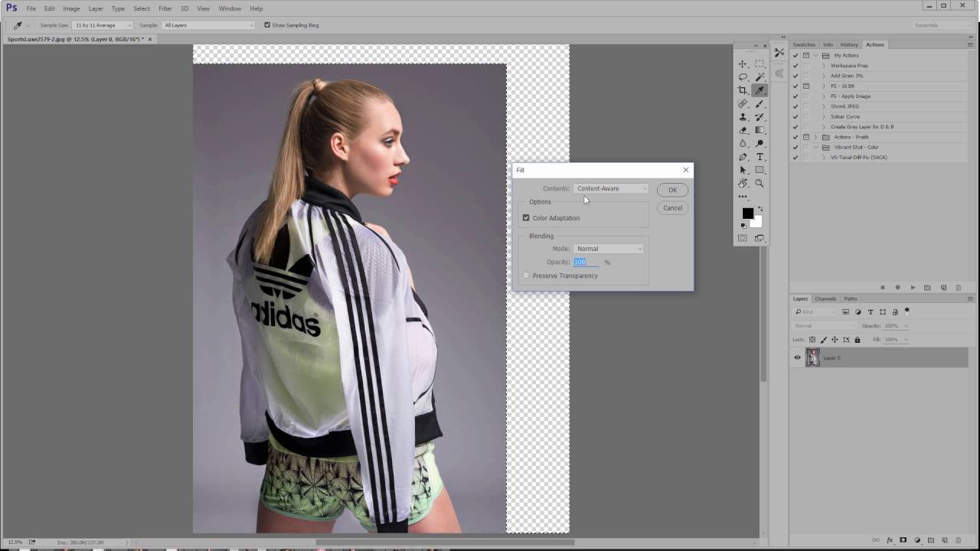Viewport: 980px width, 551px height.
Task: Hide Layer 0 with eye icon
Action: [x=797, y=357]
